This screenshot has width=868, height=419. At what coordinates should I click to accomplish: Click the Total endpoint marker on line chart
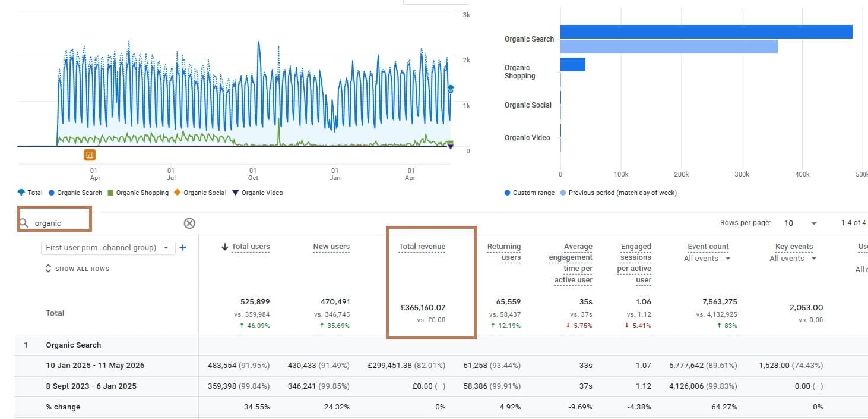[451, 89]
